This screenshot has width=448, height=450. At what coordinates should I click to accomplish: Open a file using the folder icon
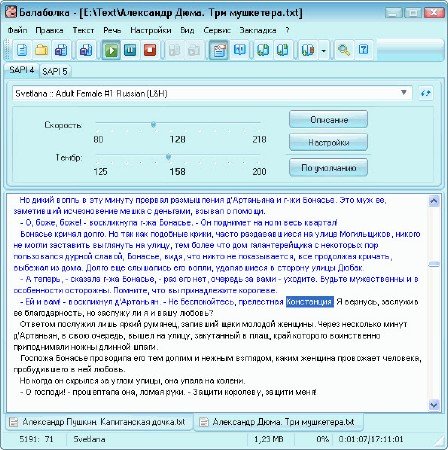click(41, 50)
